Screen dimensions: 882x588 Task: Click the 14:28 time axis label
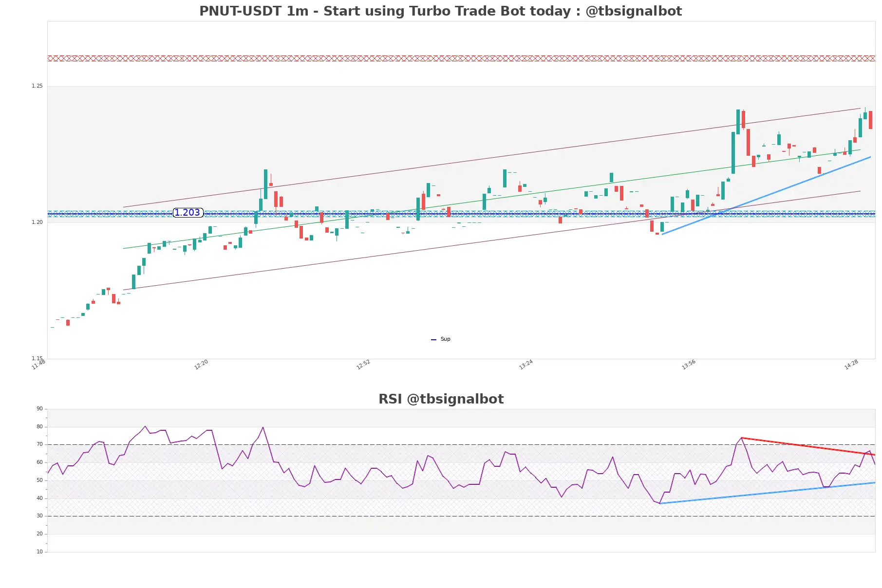tap(851, 365)
